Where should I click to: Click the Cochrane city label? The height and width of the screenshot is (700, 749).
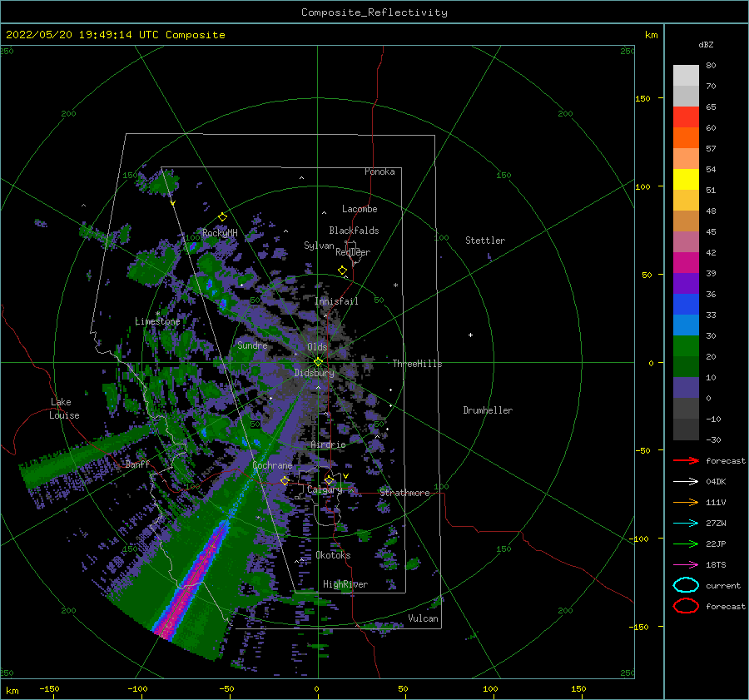(272, 465)
